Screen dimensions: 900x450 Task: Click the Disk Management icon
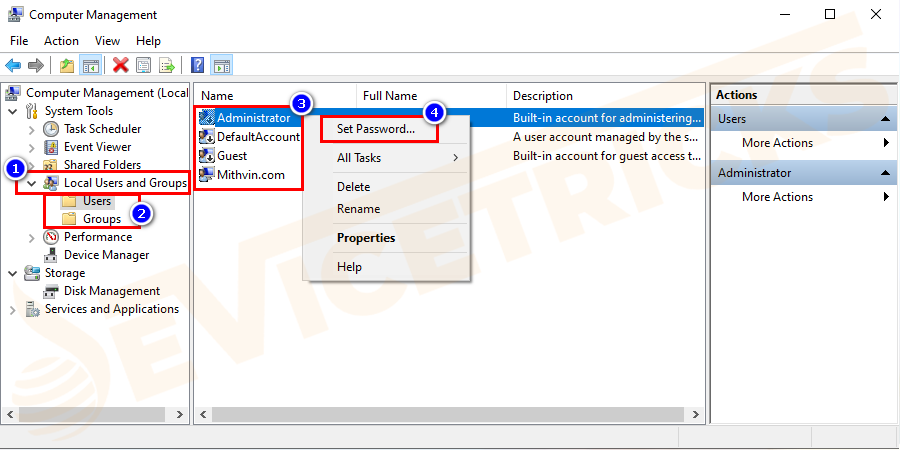[51, 291]
